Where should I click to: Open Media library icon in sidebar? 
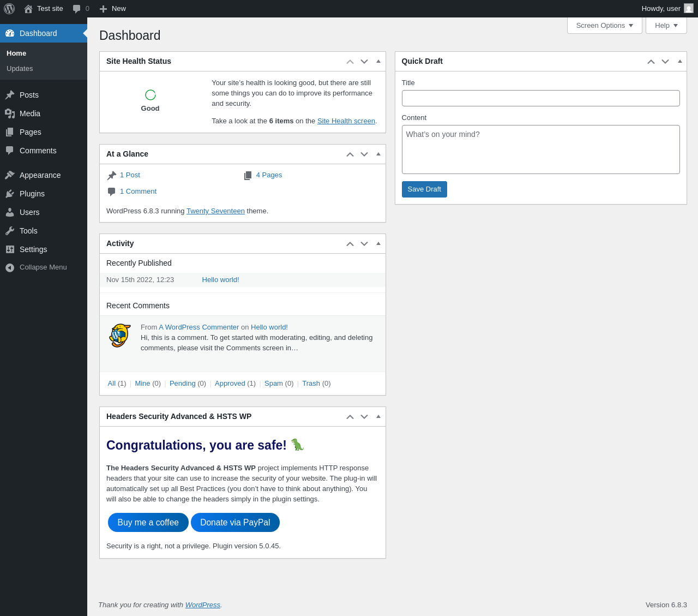tap(10, 113)
